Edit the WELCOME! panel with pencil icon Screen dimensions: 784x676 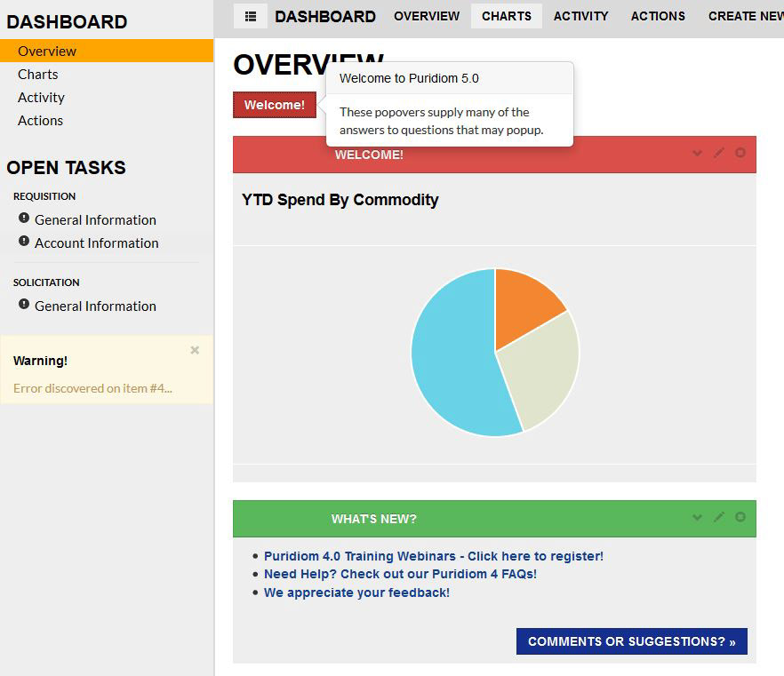coord(718,153)
